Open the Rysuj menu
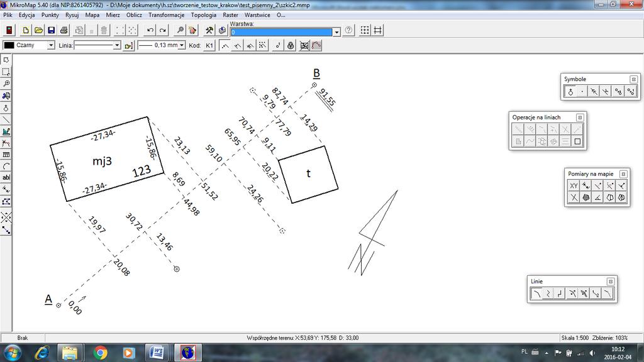This screenshot has height=362, width=644. [72, 15]
